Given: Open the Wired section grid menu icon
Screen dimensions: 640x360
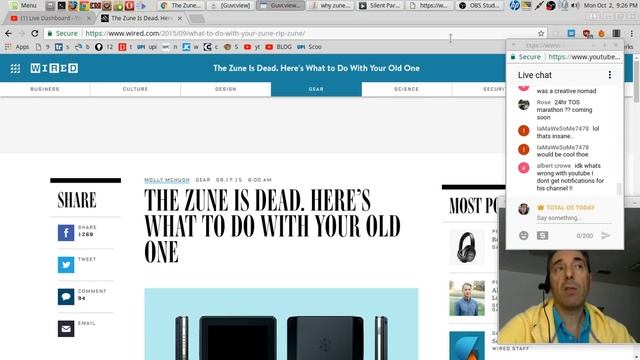Looking at the screenshot, I should [x=15, y=68].
